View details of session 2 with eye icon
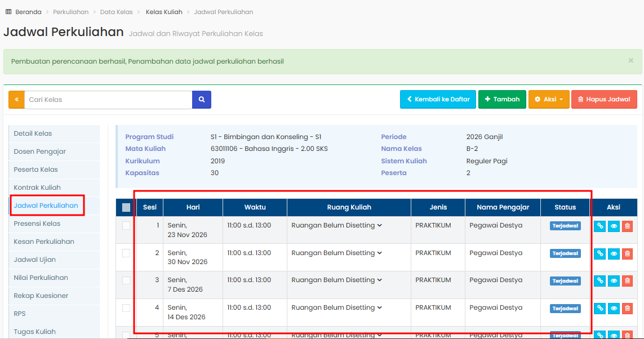 pos(614,253)
